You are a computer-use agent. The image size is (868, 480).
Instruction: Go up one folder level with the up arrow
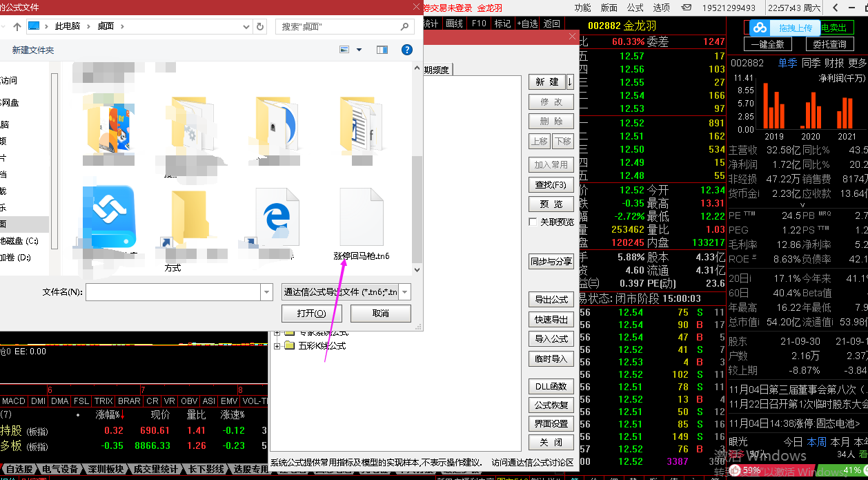[x=17, y=26]
